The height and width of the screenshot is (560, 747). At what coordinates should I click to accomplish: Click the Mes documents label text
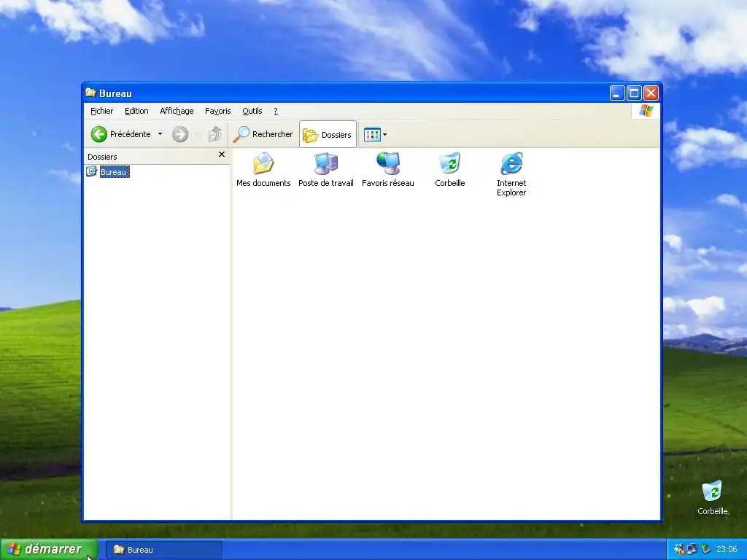263,183
